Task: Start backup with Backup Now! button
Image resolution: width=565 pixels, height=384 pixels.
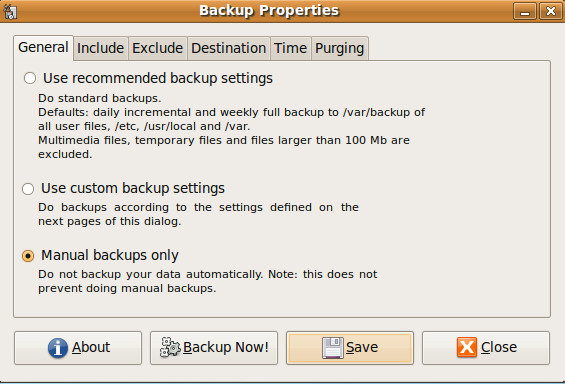Action: (214, 348)
